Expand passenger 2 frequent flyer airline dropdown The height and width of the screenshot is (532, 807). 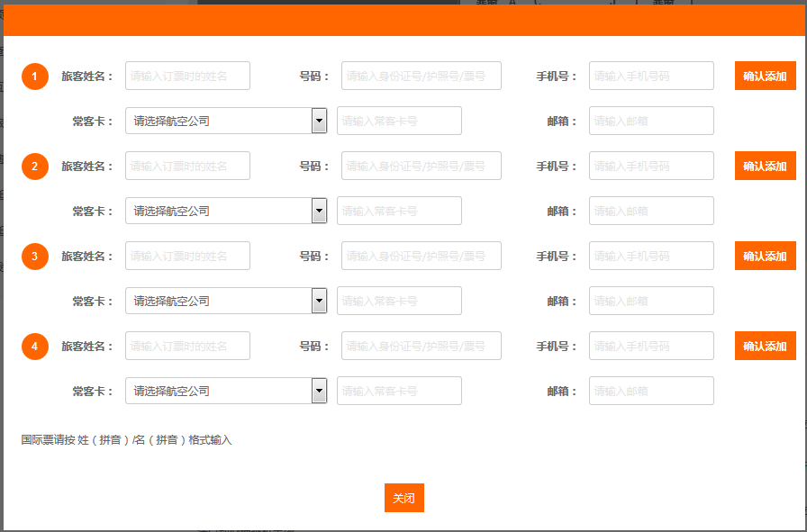tap(225, 211)
